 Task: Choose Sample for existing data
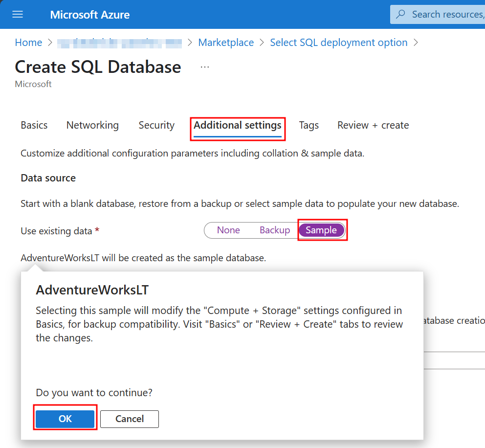tap(321, 230)
